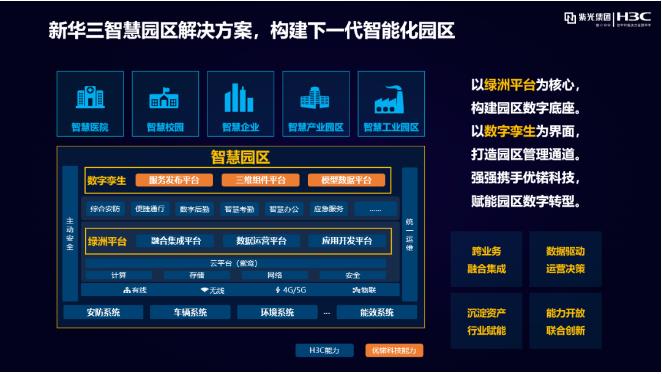Select the 能力开放 联合创新 tile
662x374 pixels.
tap(565, 321)
